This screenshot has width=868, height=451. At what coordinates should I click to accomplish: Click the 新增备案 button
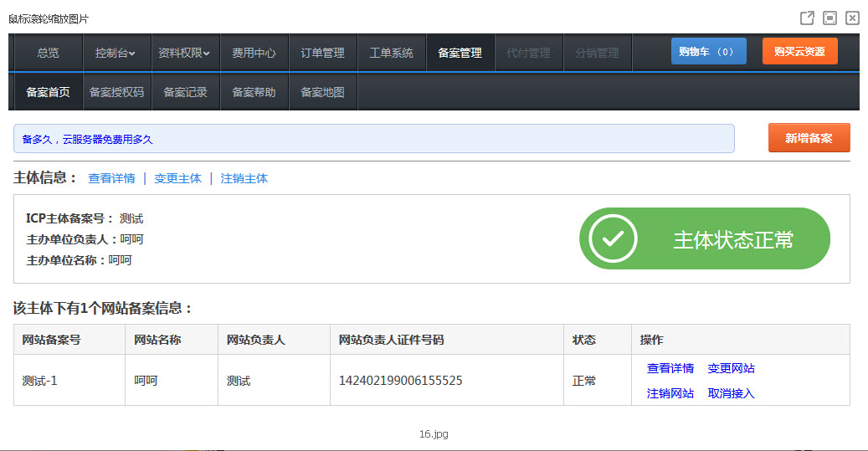pyautogui.click(x=809, y=138)
